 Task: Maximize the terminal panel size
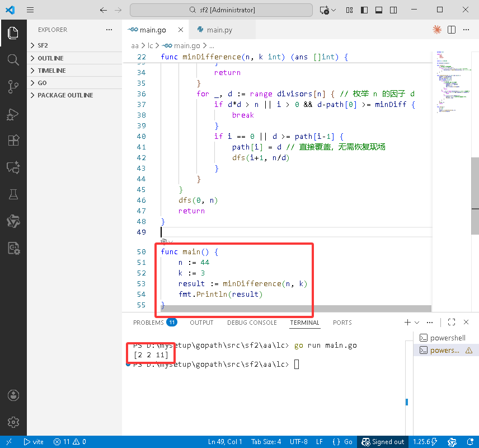coord(451,322)
